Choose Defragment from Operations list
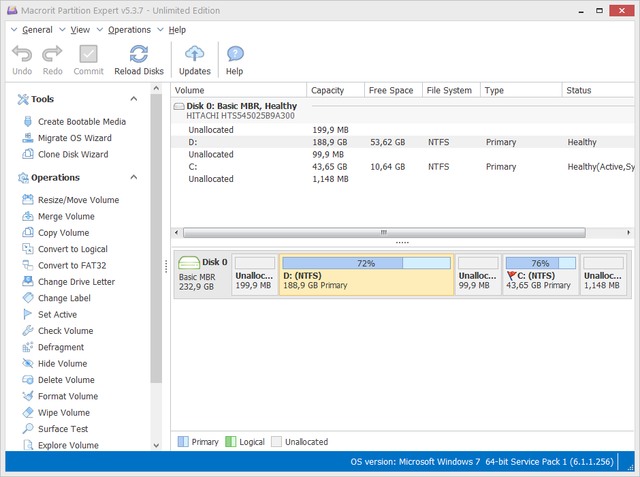Screen dimensions: 640x477 pos(62,347)
